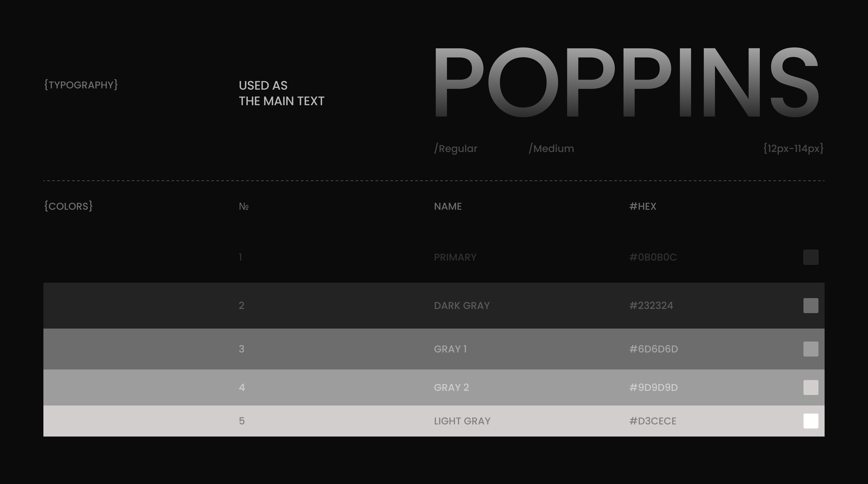Image resolution: width=868 pixels, height=484 pixels.
Task: Click the Primary color swatch square
Action: coord(811,257)
